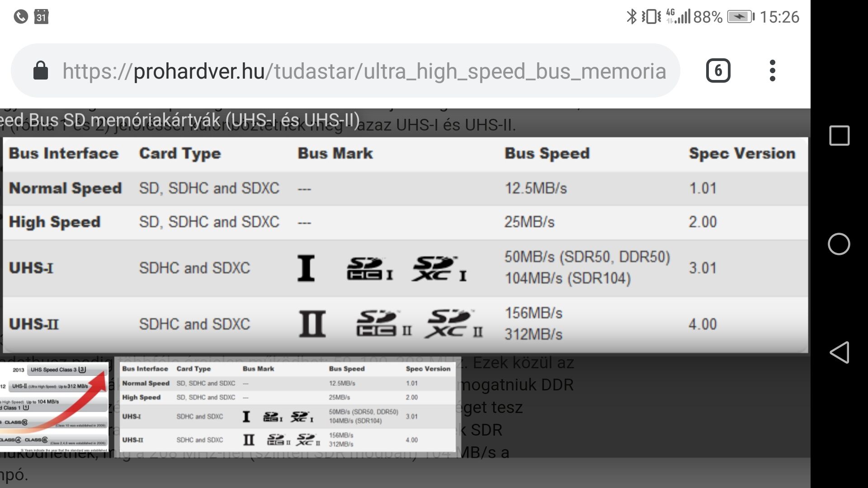868x488 pixels.
Task: Tap the Bus Interface column header
Action: pyautogui.click(x=64, y=154)
